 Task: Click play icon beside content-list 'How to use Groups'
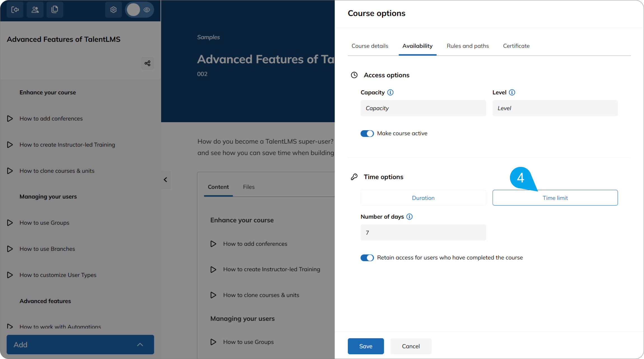tap(213, 342)
